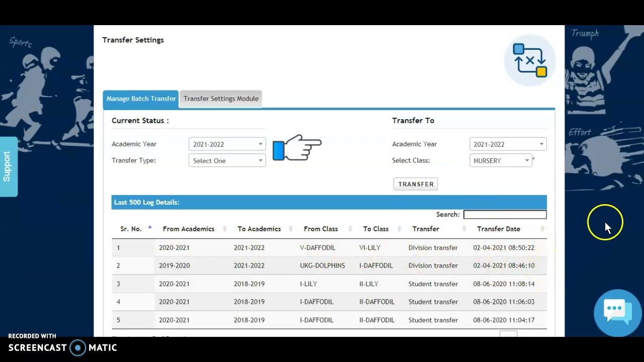The width and height of the screenshot is (644, 362).
Task: Click the TRANSFER button
Action: [x=416, y=184]
